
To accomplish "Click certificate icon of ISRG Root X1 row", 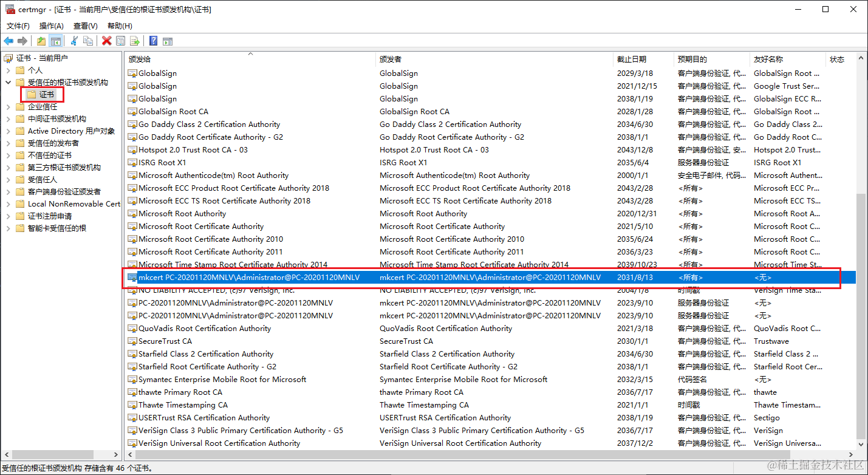I will pyautogui.click(x=132, y=163).
